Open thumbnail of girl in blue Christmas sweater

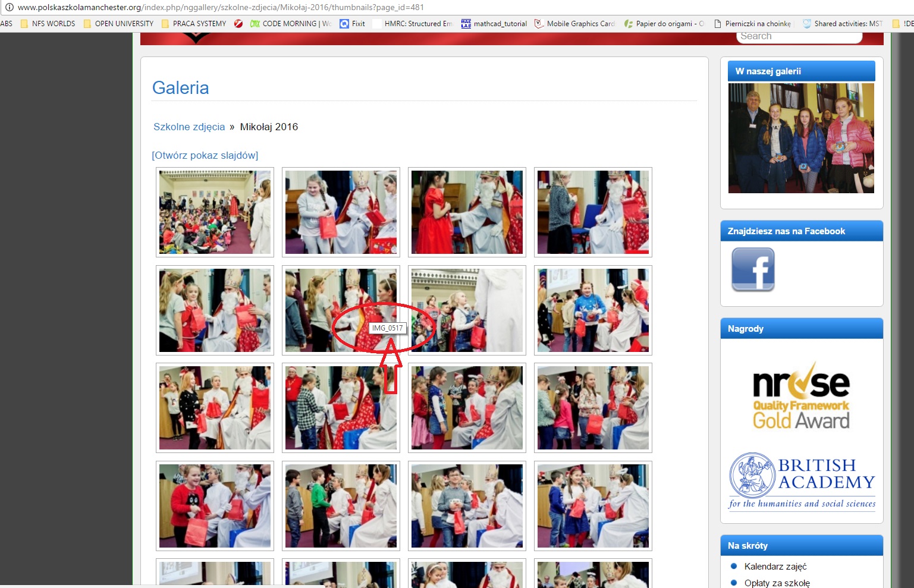click(593, 310)
